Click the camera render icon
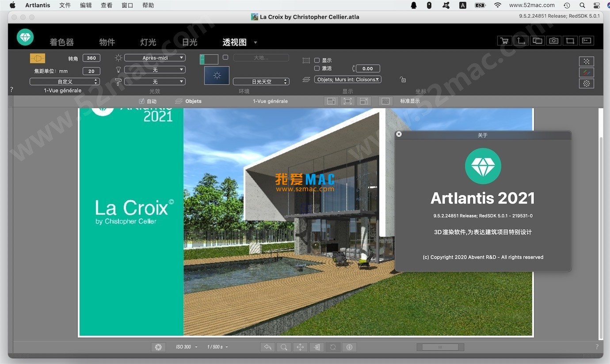This screenshot has width=610, height=364. tap(553, 41)
